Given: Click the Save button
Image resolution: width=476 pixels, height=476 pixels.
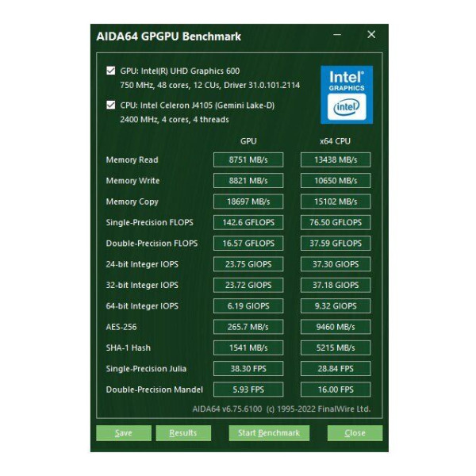Looking at the screenshot, I should [x=124, y=432].
